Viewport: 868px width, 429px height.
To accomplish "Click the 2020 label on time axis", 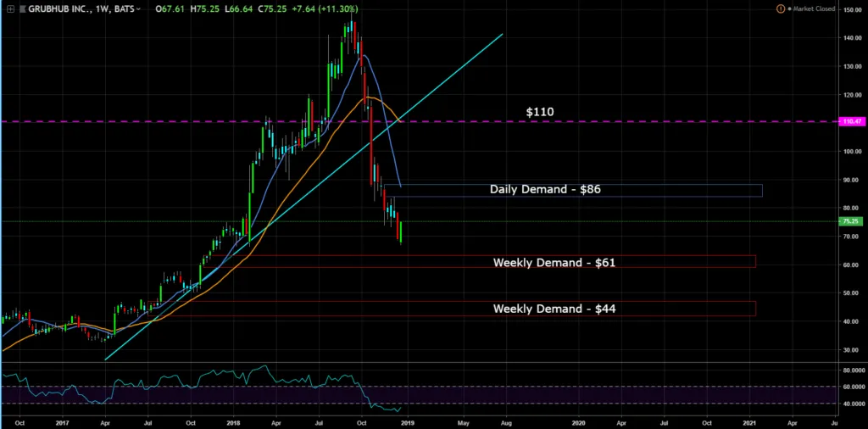I will [x=578, y=421].
